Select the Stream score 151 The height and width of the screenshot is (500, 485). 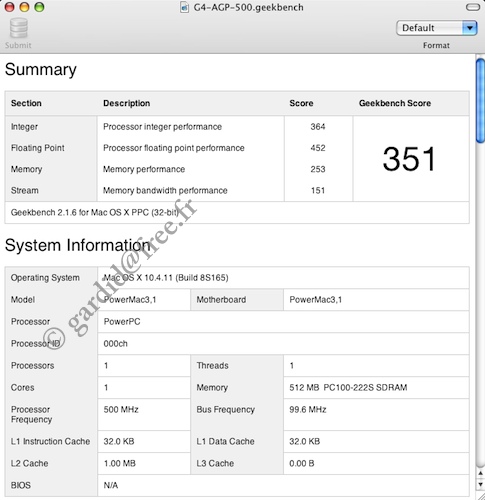[318, 191]
